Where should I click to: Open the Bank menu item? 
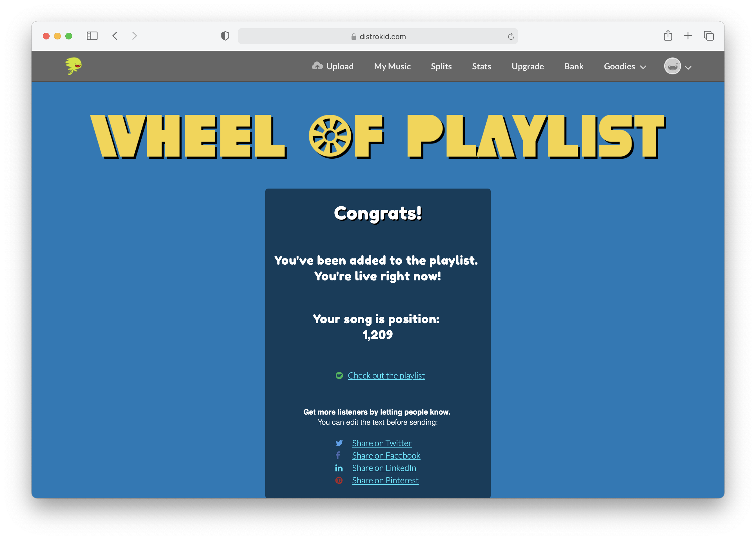click(x=573, y=67)
